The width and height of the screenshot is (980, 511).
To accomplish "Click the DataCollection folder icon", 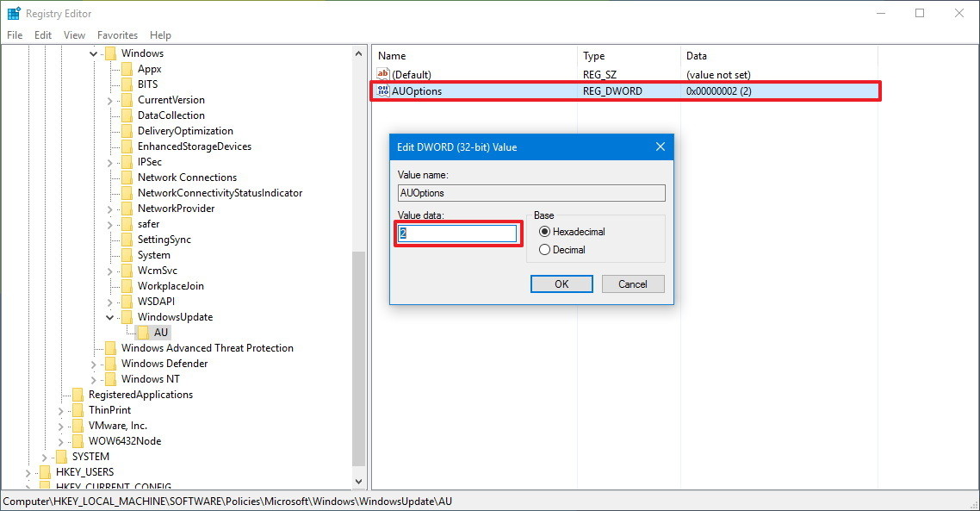I will [x=127, y=115].
